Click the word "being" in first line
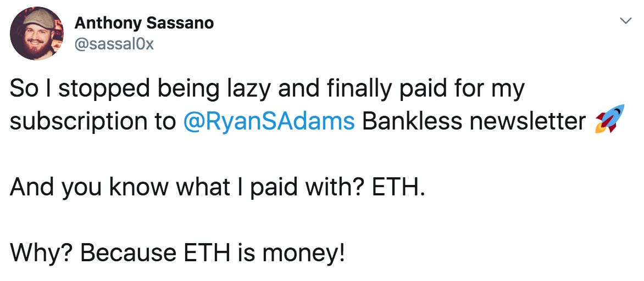The height and width of the screenshot is (281, 644). click(x=182, y=89)
